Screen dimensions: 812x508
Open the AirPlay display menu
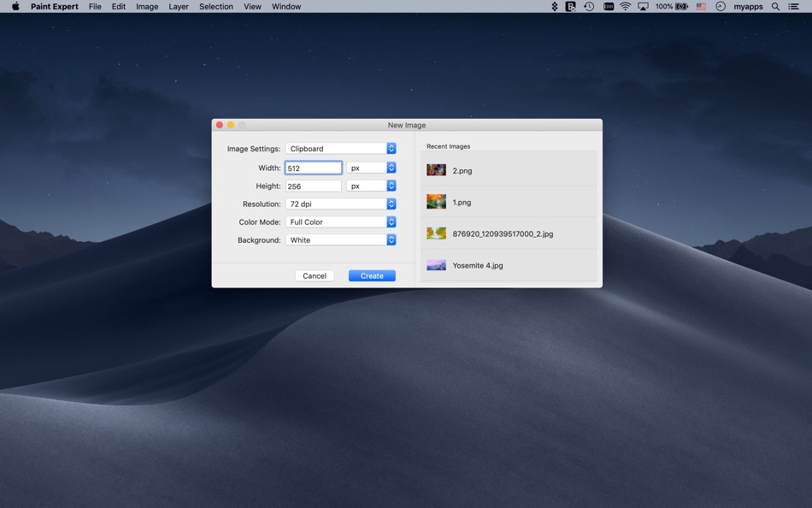point(643,6)
